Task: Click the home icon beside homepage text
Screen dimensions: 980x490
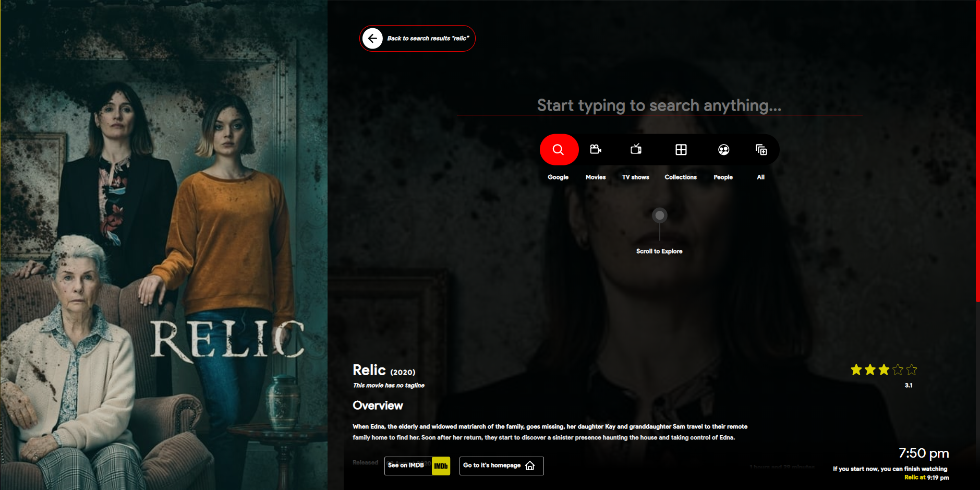Action: click(530, 465)
